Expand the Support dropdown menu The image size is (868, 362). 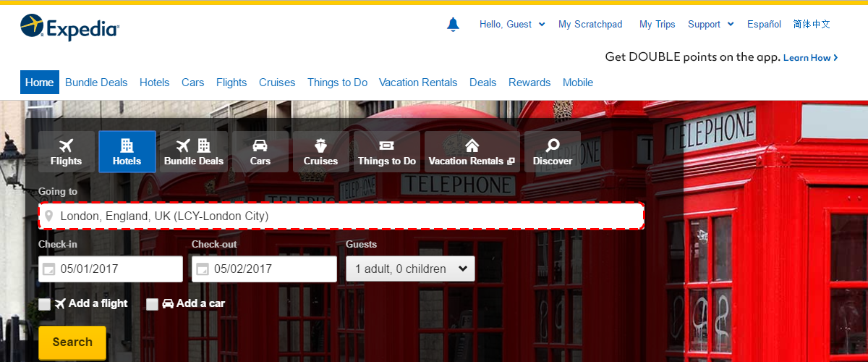tap(710, 24)
